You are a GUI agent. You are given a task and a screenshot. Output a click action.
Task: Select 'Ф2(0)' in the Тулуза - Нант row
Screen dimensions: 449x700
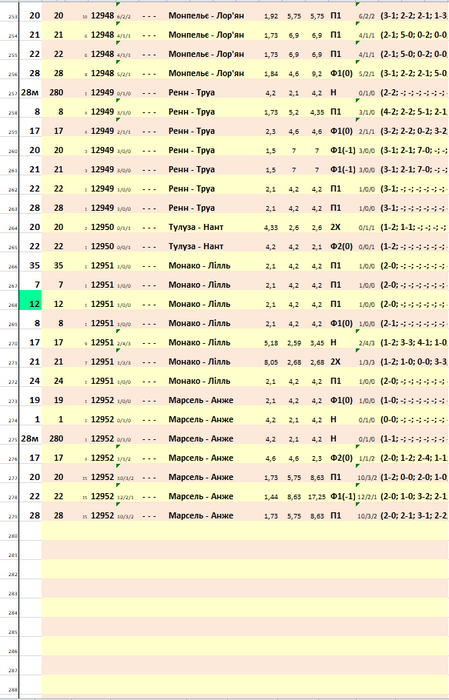pyautogui.click(x=341, y=246)
